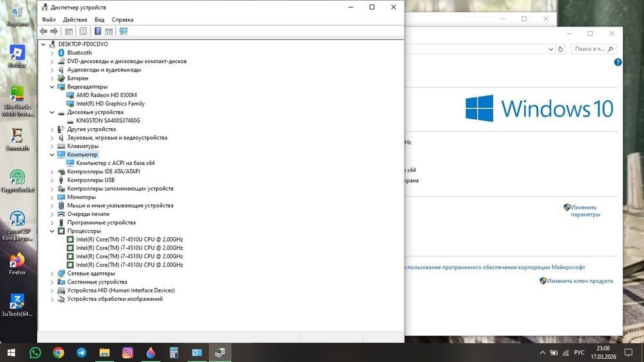Click the Back arrow in Device Manager toolbar
Screen dimensions: 644x362
pyautogui.click(x=44, y=31)
